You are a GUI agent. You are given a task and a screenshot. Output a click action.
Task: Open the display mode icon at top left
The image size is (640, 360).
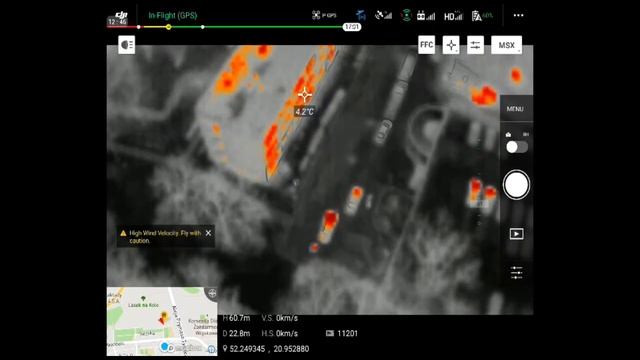tap(127, 44)
